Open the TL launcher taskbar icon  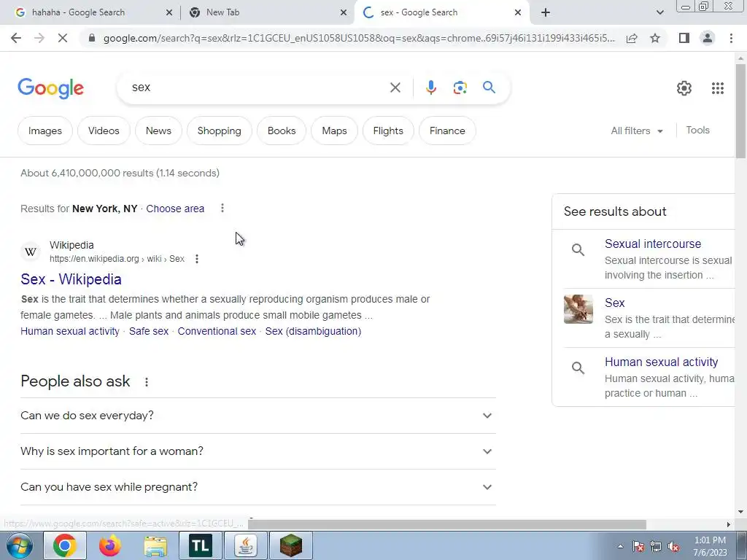click(x=201, y=545)
